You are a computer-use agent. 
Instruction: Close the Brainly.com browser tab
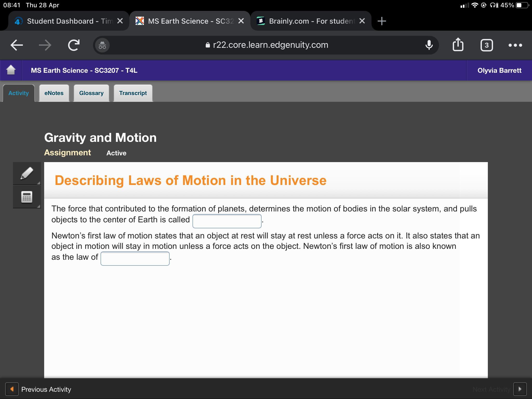pyautogui.click(x=362, y=21)
